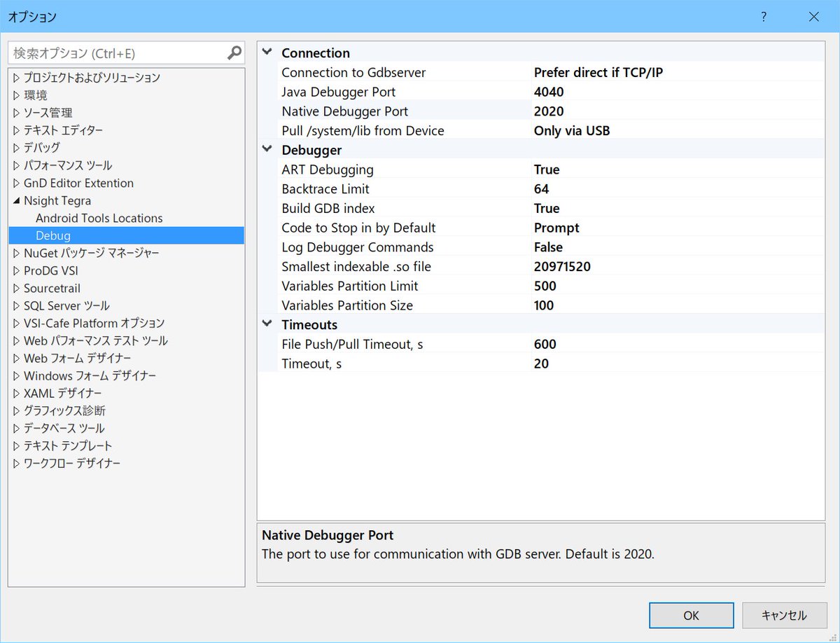The height and width of the screenshot is (643, 840).
Task: Expand GnD Editor Extention node
Action: coord(17,183)
